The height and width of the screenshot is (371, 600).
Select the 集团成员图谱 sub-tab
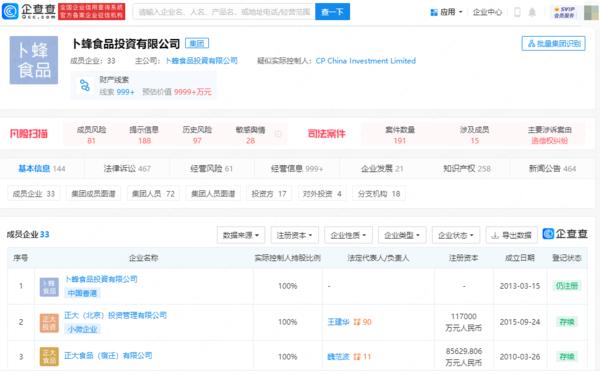(x=93, y=194)
